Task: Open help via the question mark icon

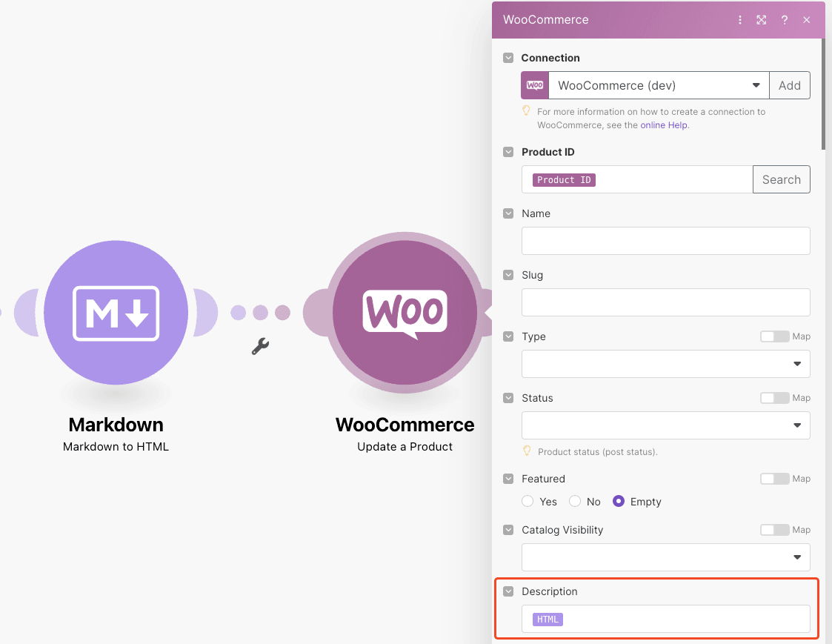Action: point(785,20)
